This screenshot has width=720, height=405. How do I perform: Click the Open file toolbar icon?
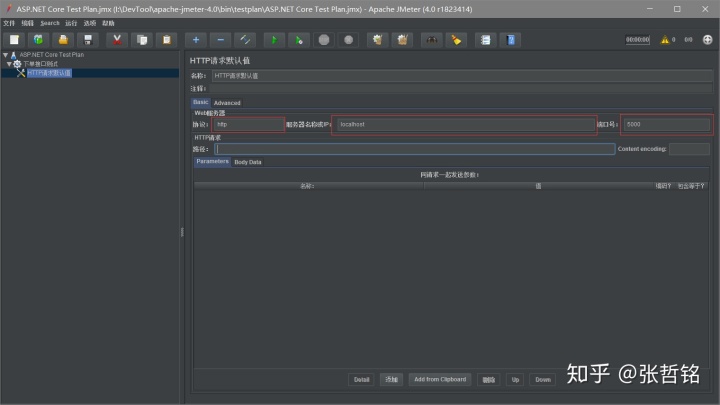[x=63, y=40]
